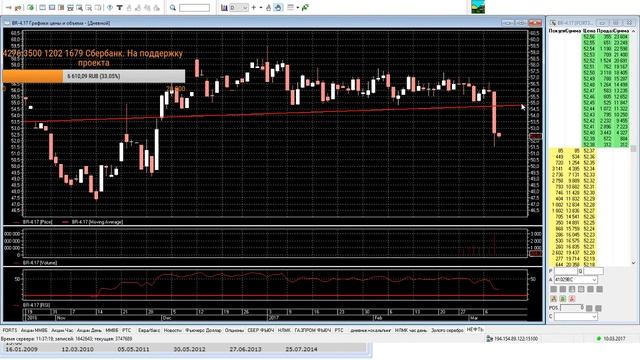The width and height of the screenshot is (640, 360).
Task: Click the BR-4.17 [Price] legend label
Action: pos(37,222)
